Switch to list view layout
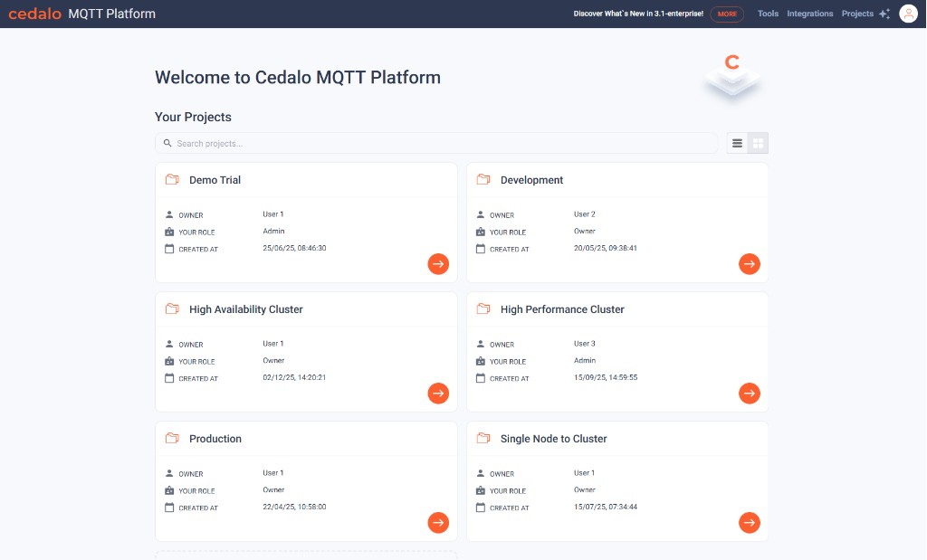The width and height of the screenshot is (927, 560). click(737, 143)
